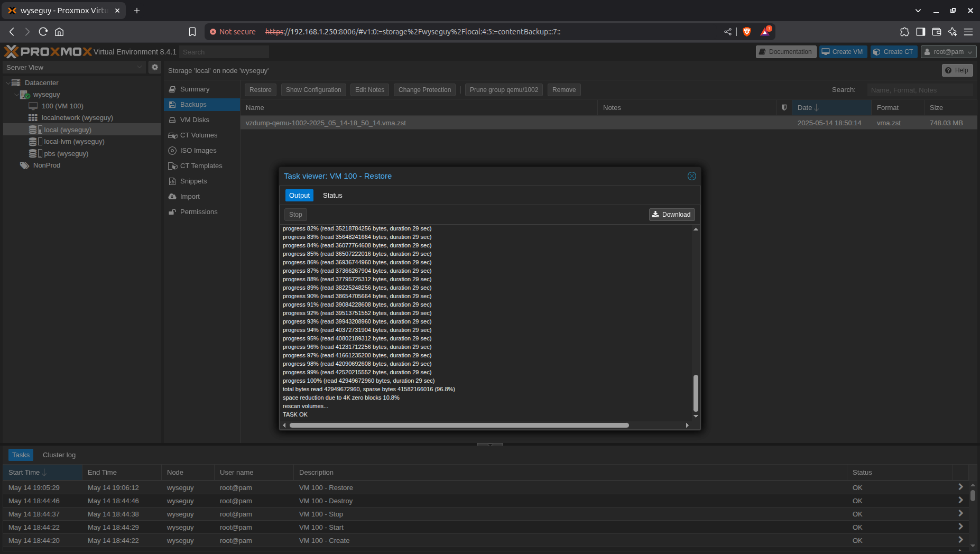Expand details of VM 100 - Start task
The height and width of the screenshot is (554, 980).
(x=960, y=527)
